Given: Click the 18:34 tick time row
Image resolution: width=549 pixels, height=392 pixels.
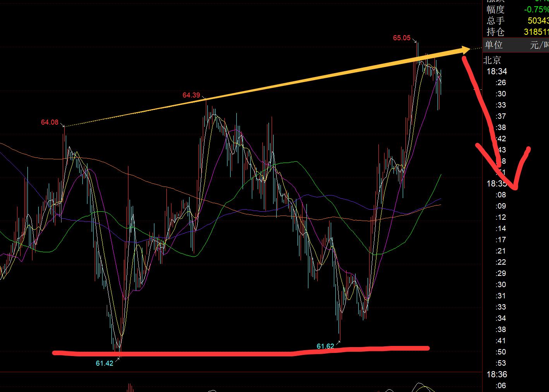Looking at the screenshot, I should (x=497, y=71).
